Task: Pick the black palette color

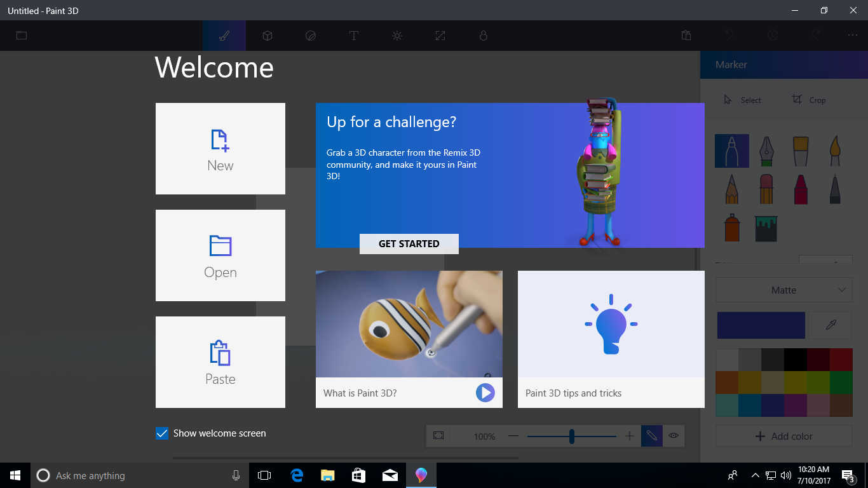Action: click(795, 360)
